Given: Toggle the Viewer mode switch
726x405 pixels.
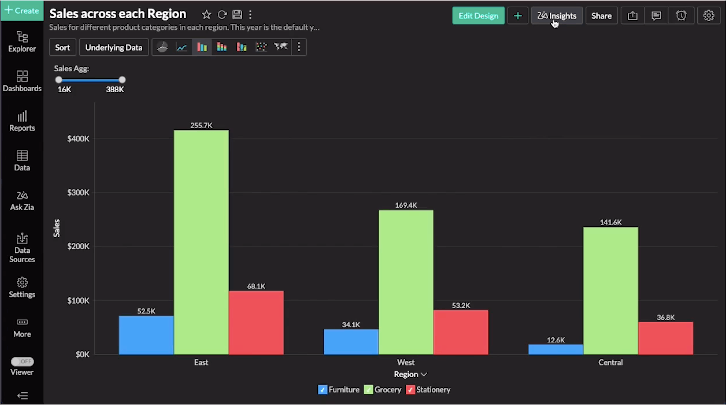Looking at the screenshot, I should 22,361.
